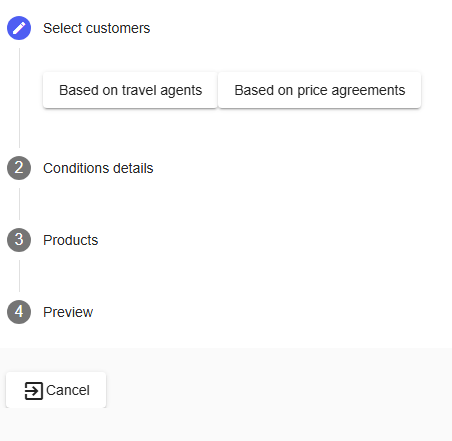Viewport: 452px width, 441px height.
Task: Click the number 4 step circle
Action: click(19, 312)
